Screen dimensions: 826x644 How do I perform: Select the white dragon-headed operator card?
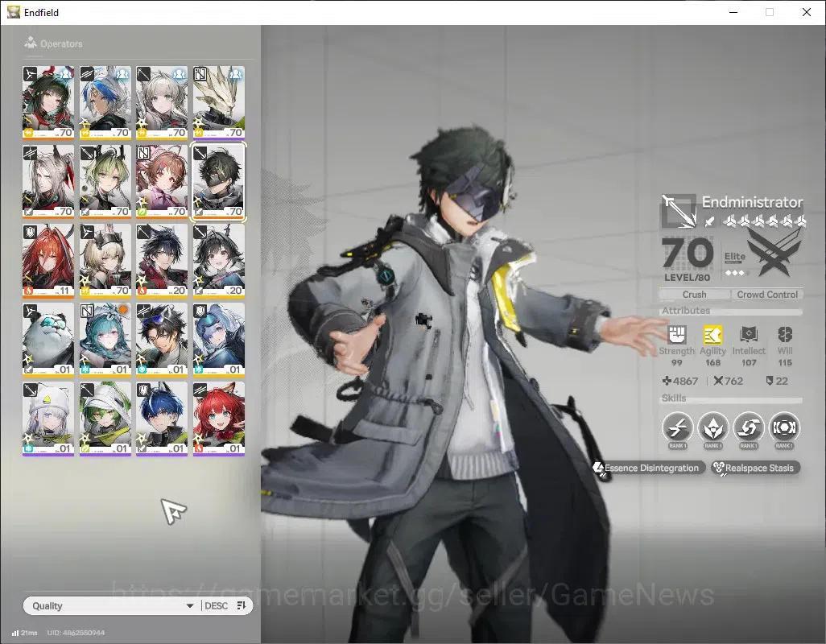219,103
